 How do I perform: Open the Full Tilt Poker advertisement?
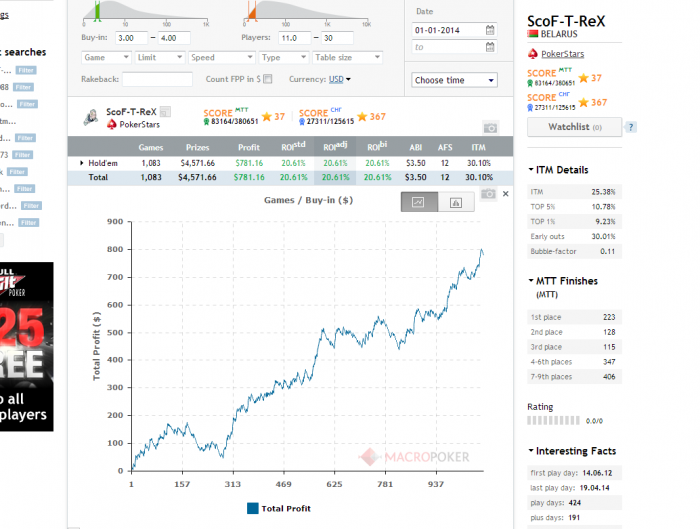26,347
